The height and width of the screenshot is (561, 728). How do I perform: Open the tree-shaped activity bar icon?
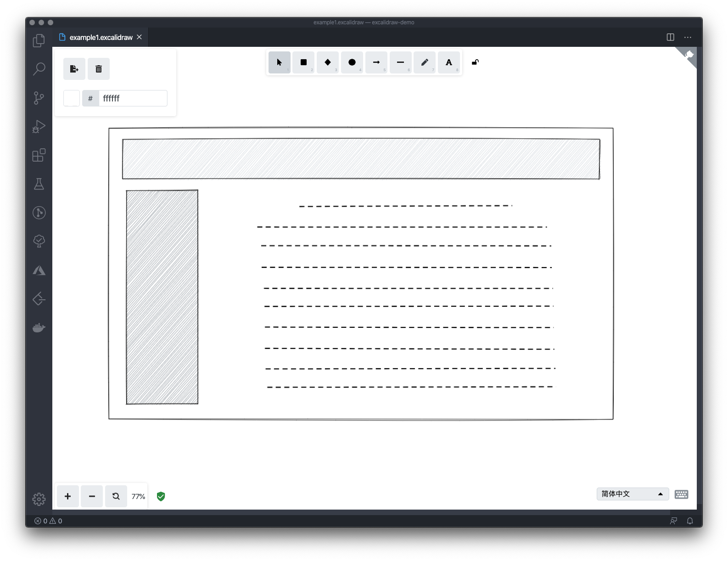39,241
